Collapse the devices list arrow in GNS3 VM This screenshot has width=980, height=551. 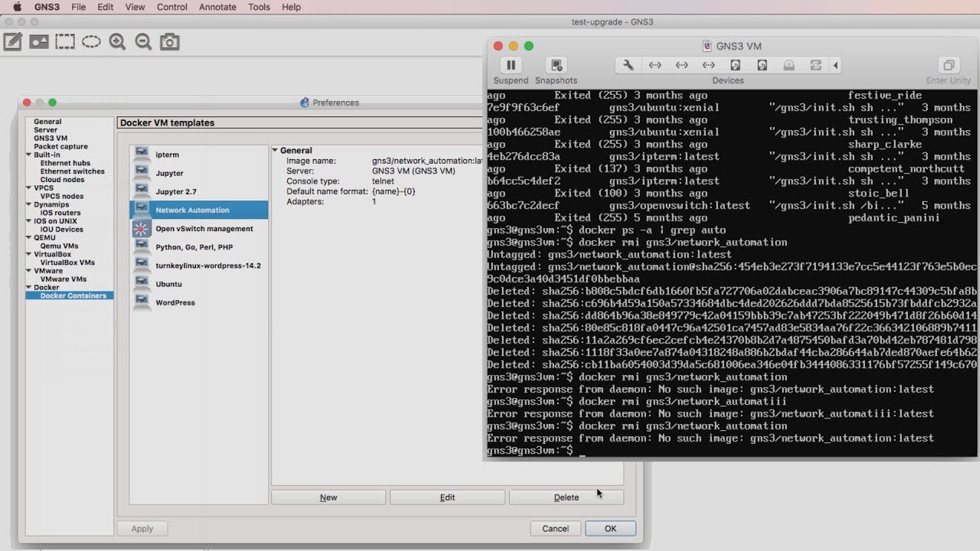click(835, 65)
